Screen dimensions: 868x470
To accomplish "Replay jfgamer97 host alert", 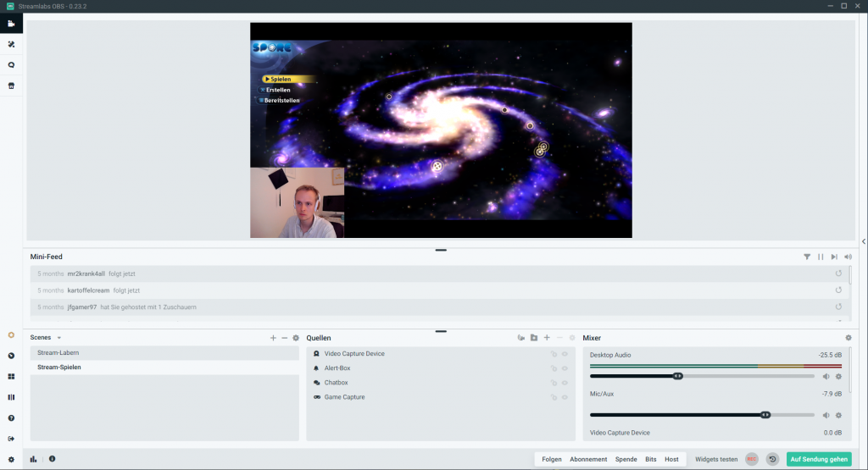I will [x=838, y=307].
